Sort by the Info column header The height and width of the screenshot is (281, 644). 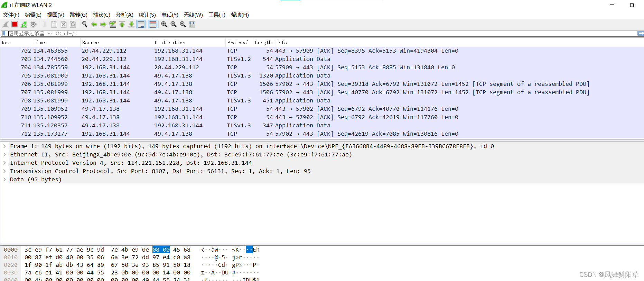[x=459, y=43]
